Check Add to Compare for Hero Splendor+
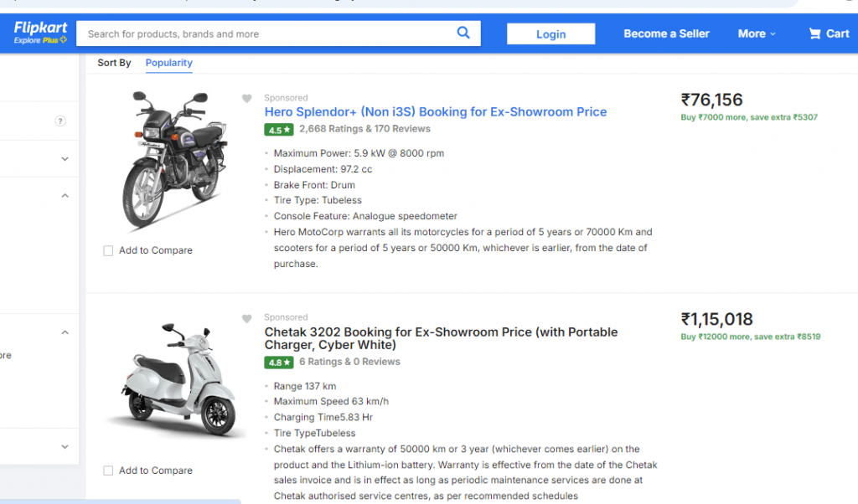This screenshot has width=858, height=504. point(108,250)
